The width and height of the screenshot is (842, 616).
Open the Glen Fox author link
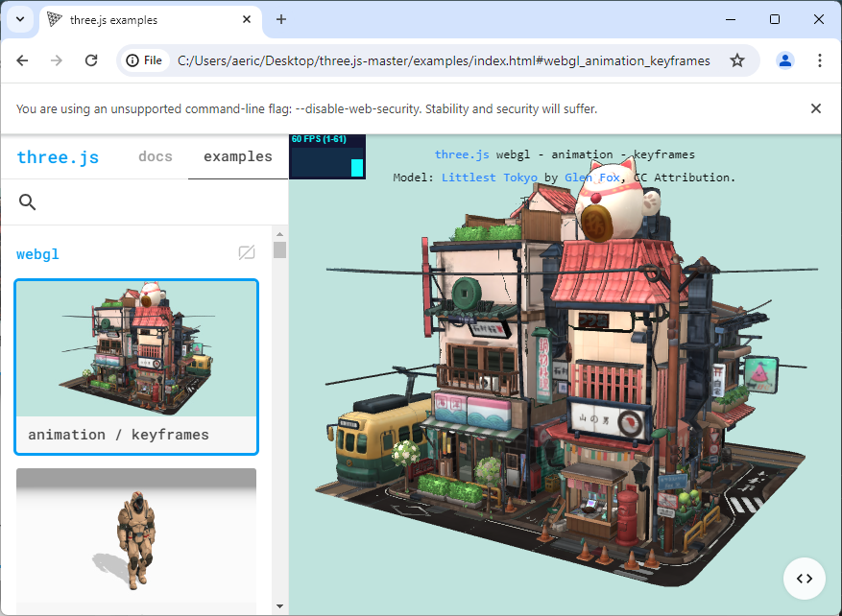pos(592,178)
